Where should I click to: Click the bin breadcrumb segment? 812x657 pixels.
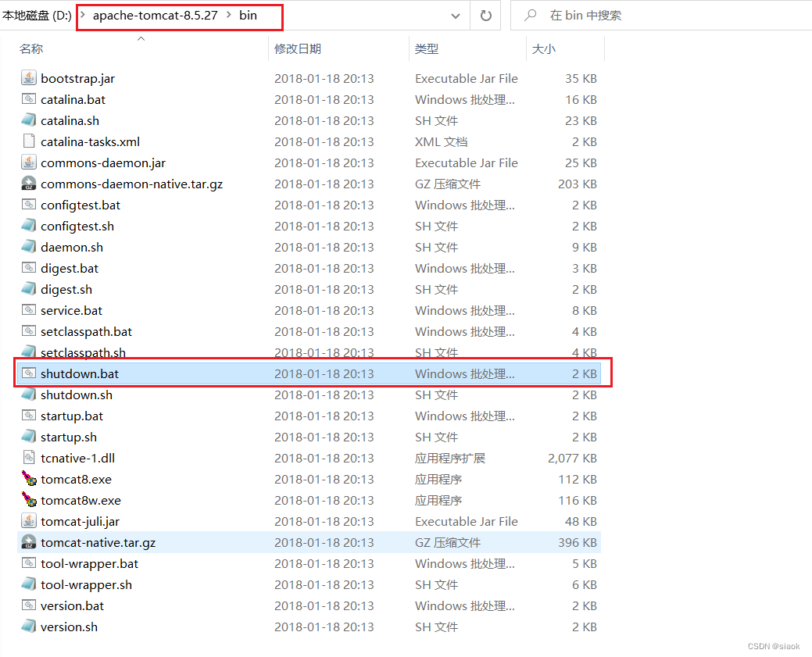pyautogui.click(x=248, y=15)
